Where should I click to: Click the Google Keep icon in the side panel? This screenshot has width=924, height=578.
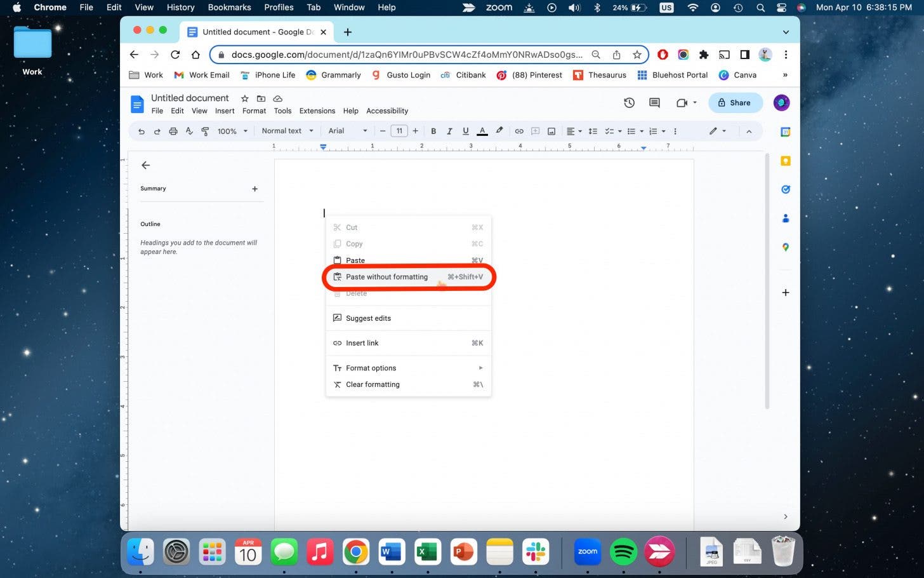pos(785,161)
